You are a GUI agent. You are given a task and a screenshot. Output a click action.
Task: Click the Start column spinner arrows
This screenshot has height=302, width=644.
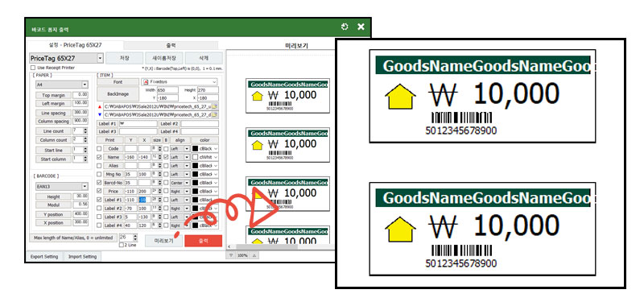point(85,159)
